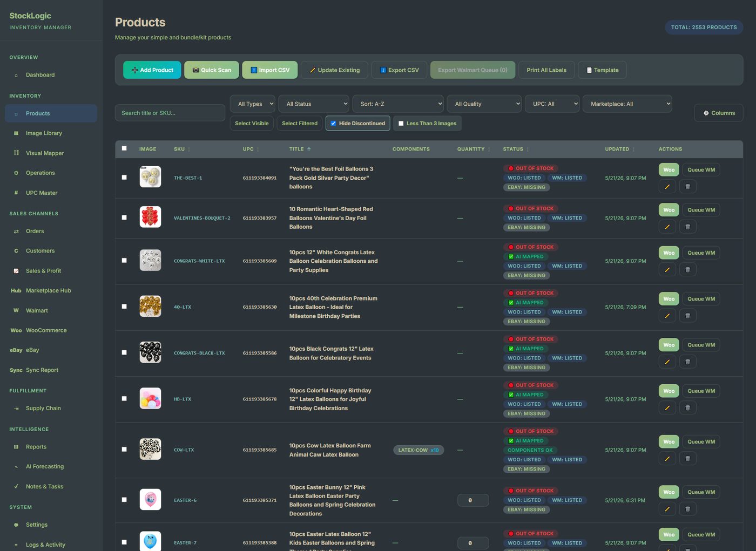The height and width of the screenshot is (551, 756).
Task: Tick the HB-LTX row checkbox
Action: tap(124, 399)
